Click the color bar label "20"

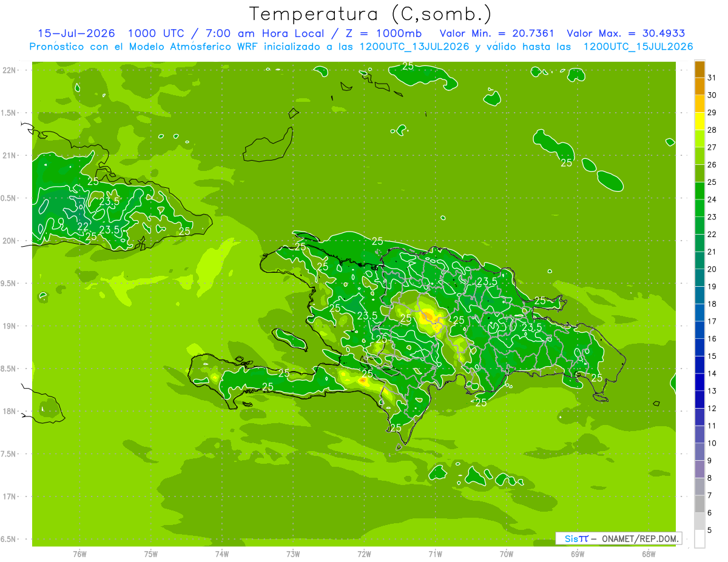click(x=712, y=269)
